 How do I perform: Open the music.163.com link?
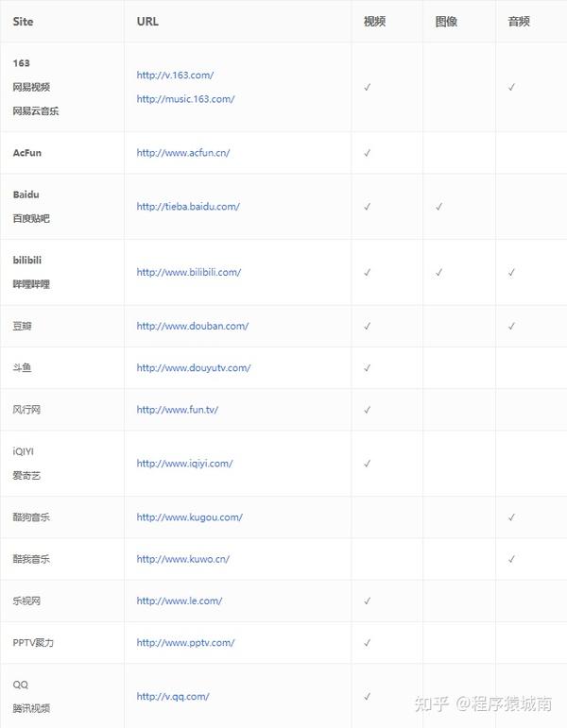point(185,98)
